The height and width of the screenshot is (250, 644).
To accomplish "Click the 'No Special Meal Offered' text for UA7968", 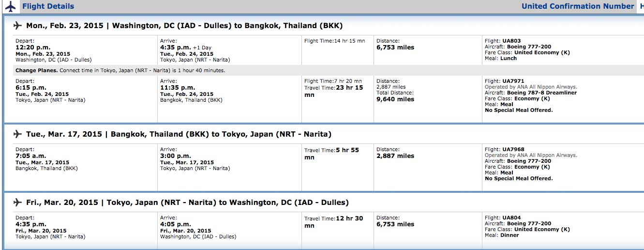I will click(x=519, y=178).
